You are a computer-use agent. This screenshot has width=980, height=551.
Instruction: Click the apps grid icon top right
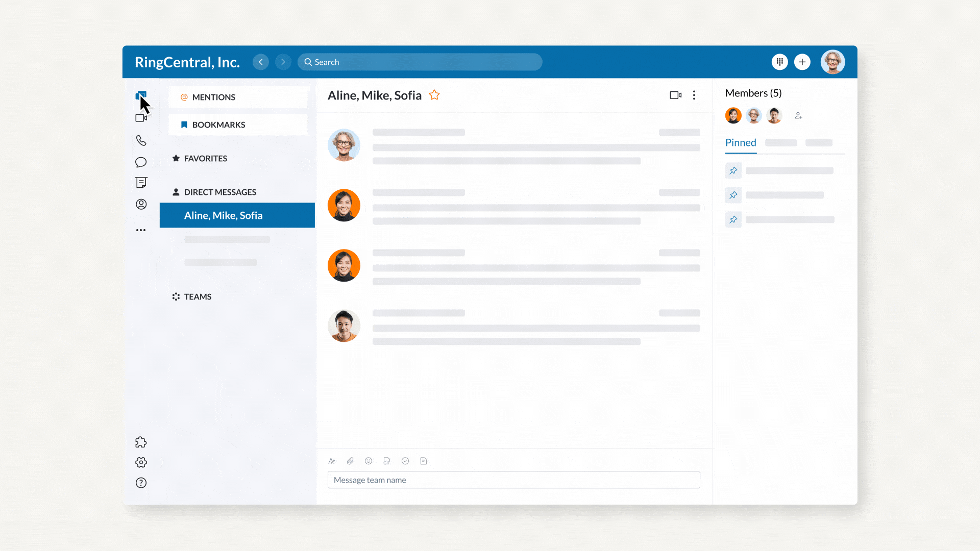point(780,62)
